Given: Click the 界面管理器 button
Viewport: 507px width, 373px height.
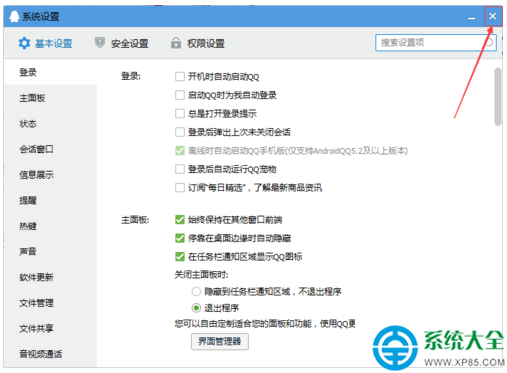Looking at the screenshot, I should pos(220,341).
